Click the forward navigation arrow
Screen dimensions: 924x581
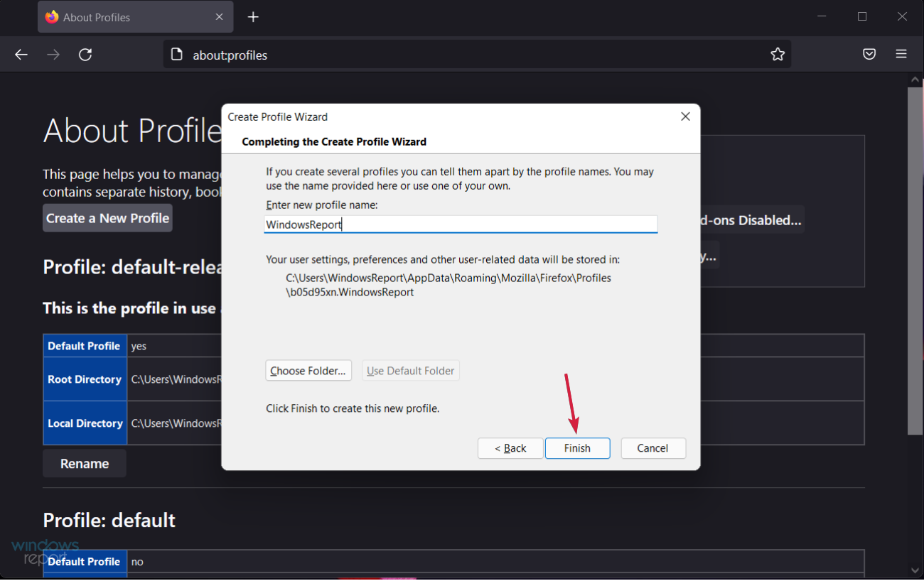tap(53, 54)
